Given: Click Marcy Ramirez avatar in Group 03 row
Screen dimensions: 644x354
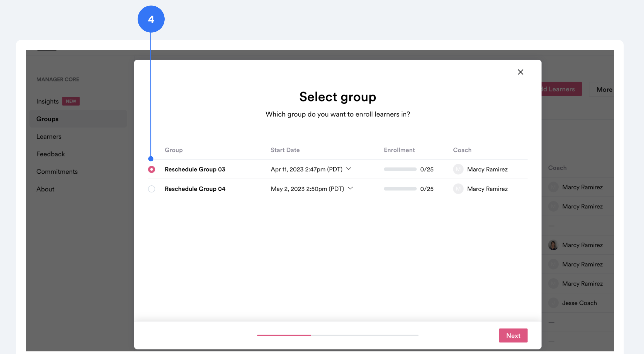Looking at the screenshot, I should 458,169.
